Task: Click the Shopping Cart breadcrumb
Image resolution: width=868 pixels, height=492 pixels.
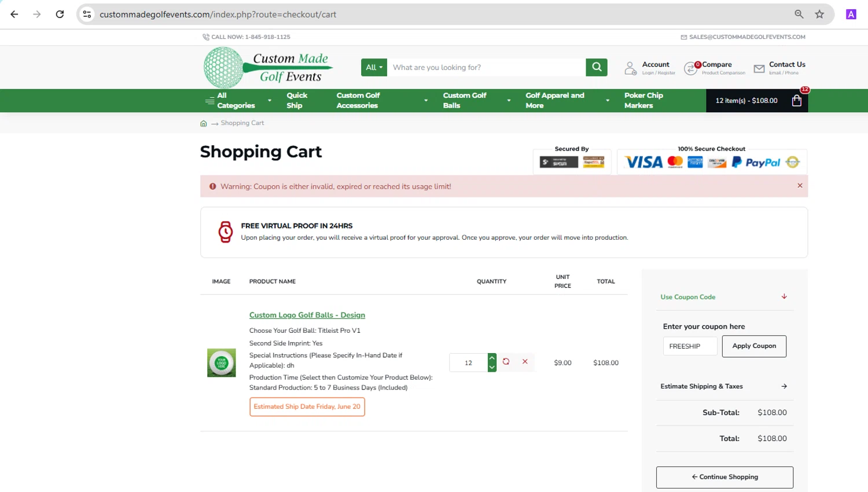Action: (x=242, y=123)
